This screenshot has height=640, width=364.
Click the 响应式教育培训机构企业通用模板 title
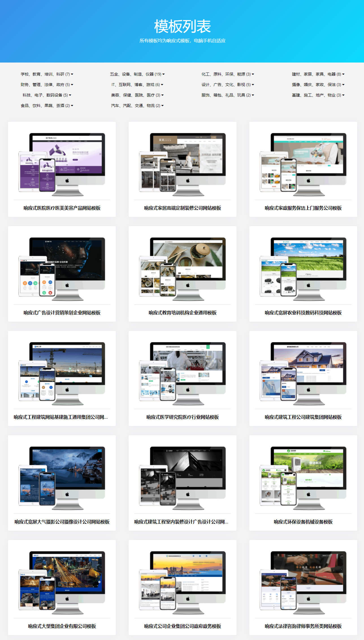click(183, 313)
